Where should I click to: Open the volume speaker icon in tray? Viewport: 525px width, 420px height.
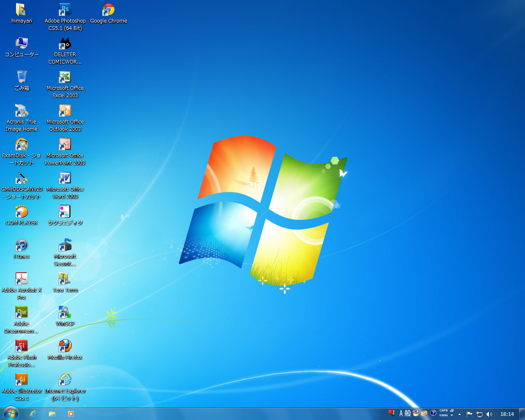coord(489,414)
